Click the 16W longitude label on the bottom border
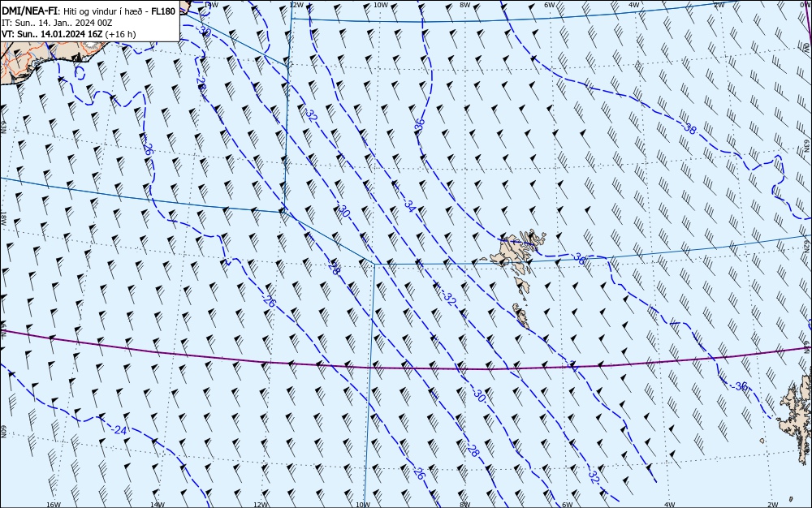The width and height of the screenshot is (812, 508). point(54,505)
